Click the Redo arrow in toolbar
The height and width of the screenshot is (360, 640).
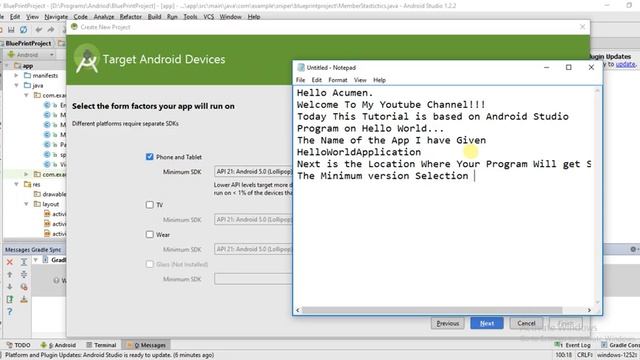tap(51, 29)
